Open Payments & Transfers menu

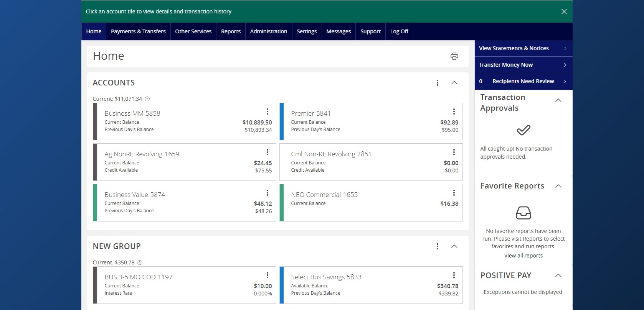138,31
